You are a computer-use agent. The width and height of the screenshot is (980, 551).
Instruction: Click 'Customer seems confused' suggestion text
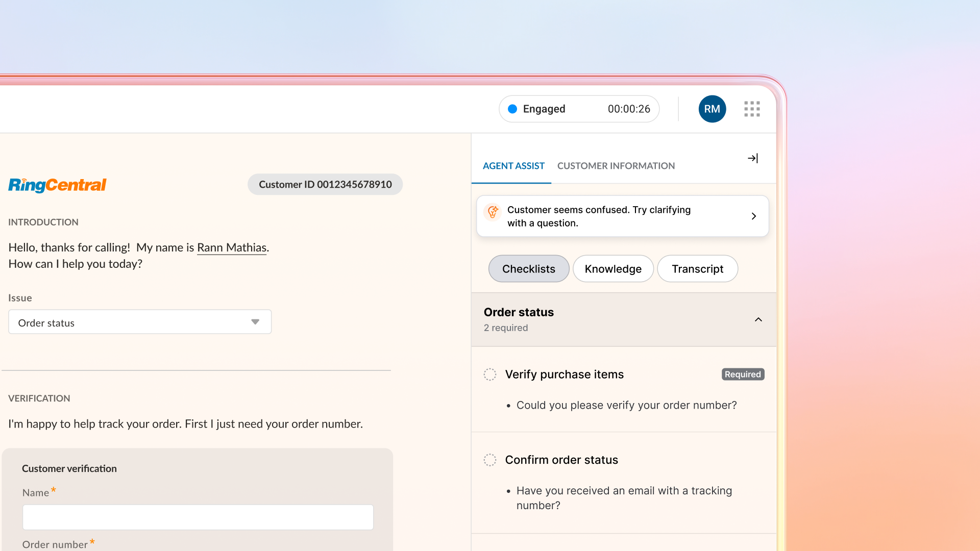599,216
